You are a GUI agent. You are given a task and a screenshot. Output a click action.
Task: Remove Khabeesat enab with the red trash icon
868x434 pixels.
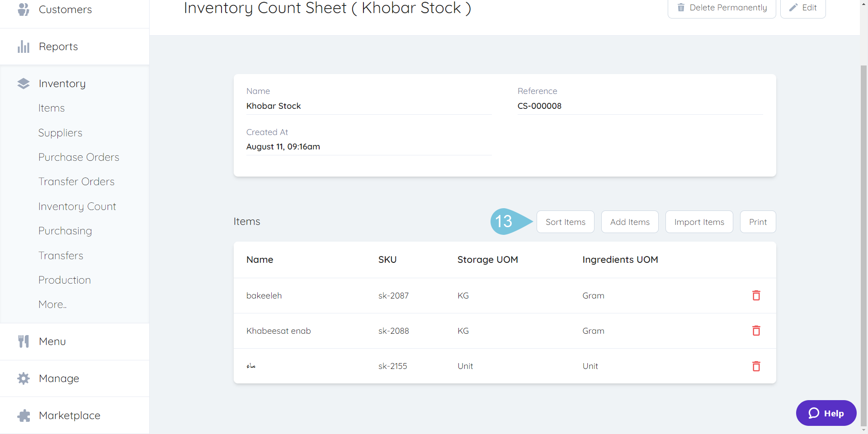point(756,331)
